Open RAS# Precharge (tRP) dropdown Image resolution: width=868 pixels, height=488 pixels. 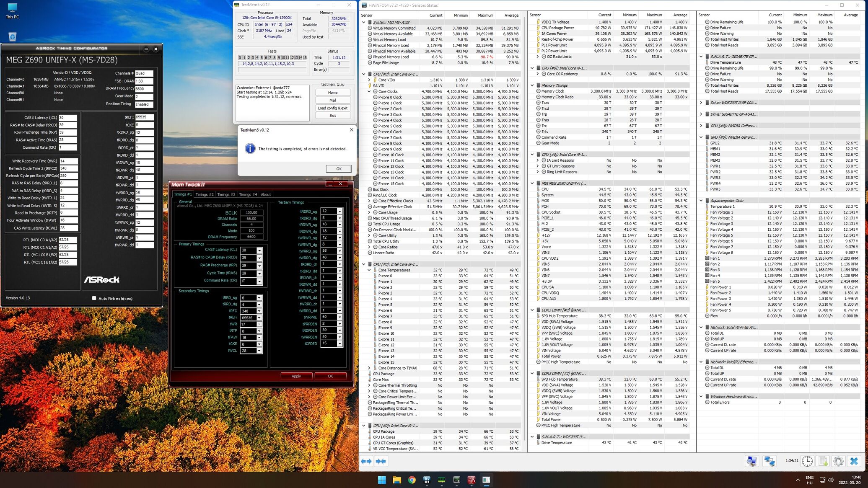[x=259, y=266]
